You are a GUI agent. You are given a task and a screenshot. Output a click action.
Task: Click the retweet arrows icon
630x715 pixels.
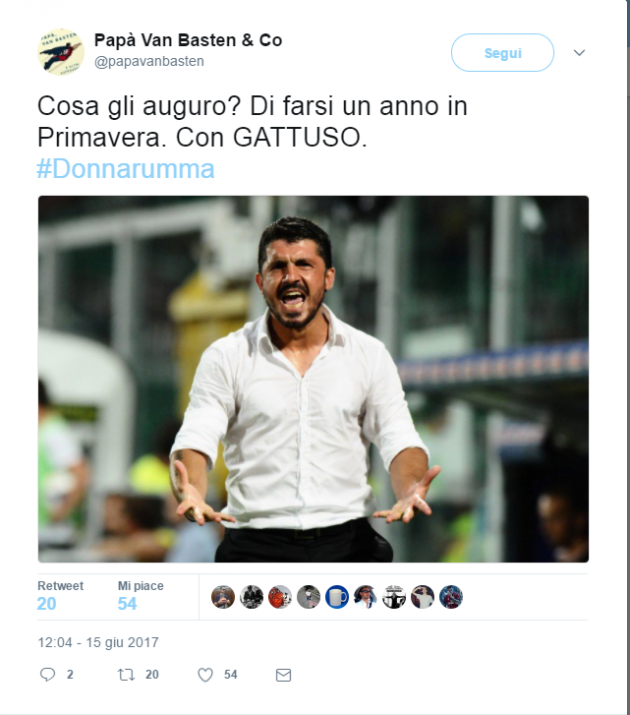pos(126,674)
